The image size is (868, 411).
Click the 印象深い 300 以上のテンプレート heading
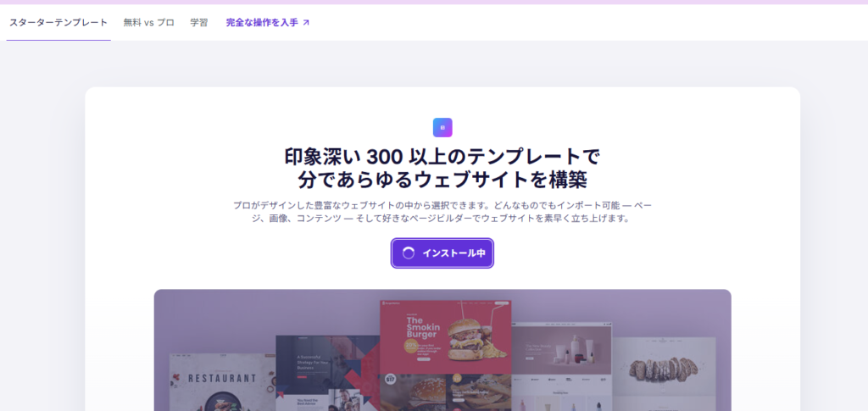click(442, 169)
